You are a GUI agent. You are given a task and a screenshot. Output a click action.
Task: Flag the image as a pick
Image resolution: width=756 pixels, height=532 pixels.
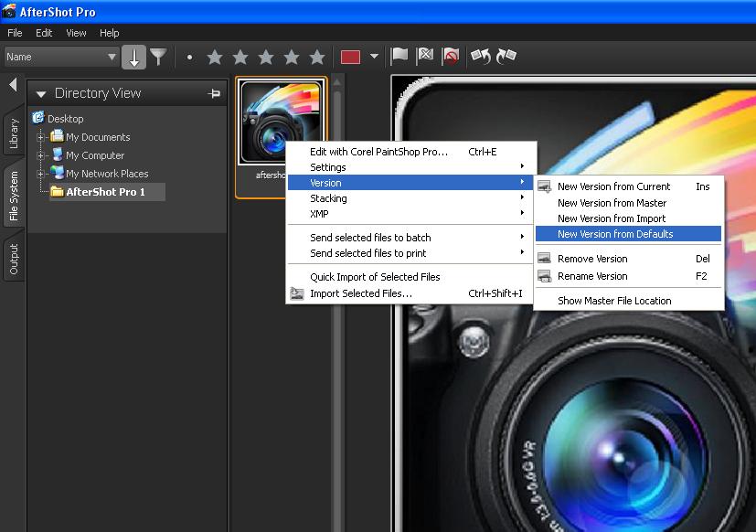pyautogui.click(x=399, y=56)
